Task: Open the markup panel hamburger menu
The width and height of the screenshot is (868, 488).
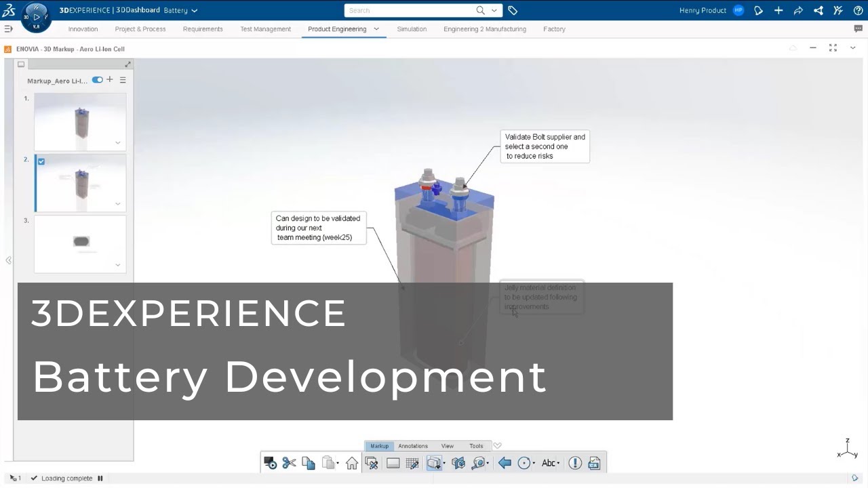Action: (x=123, y=80)
